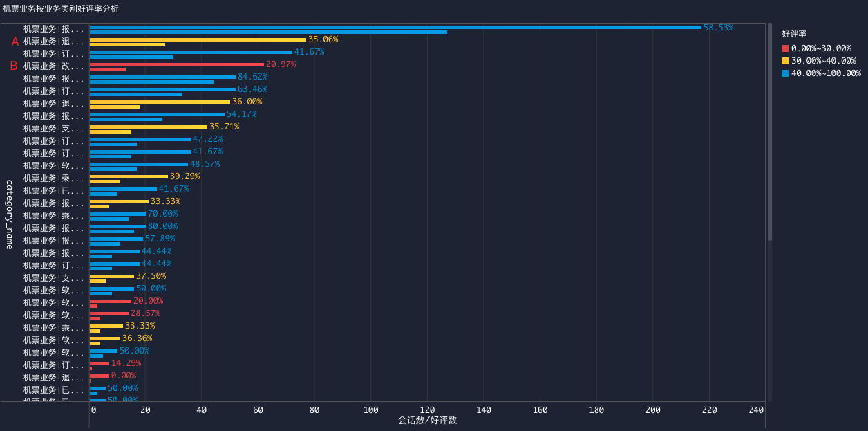Click the red 0.00%~30.00% legend swatch

point(785,48)
